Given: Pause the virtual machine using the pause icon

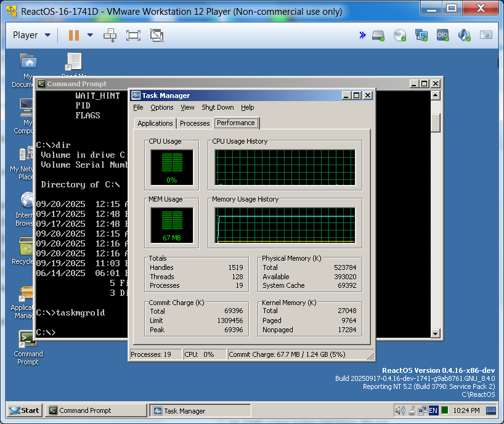Looking at the screenshot, I should click(x=73, y=35).
